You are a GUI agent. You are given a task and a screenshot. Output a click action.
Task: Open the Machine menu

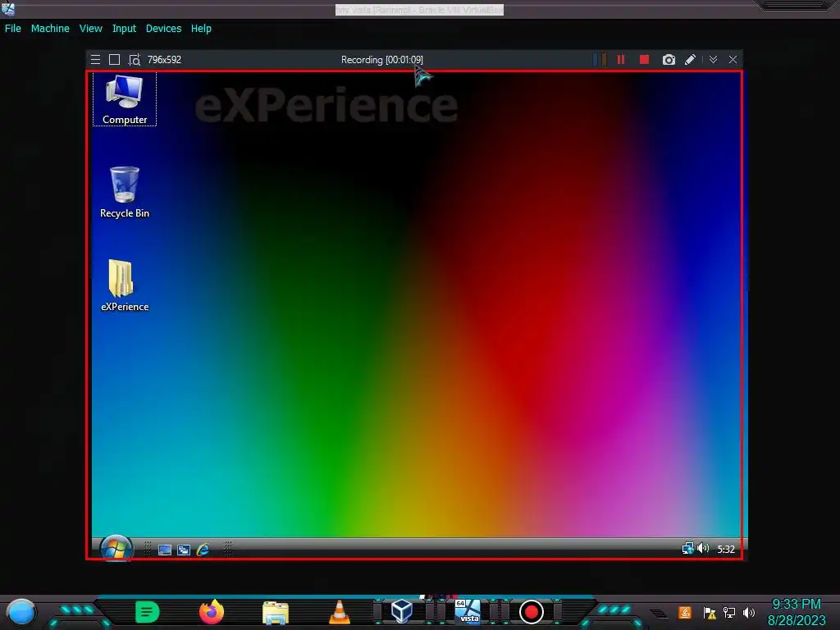(x=50, y=29)
